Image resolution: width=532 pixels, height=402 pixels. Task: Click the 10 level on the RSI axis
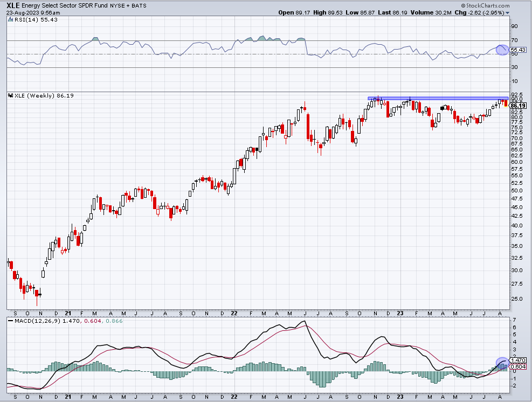click(x=514, y=81)
